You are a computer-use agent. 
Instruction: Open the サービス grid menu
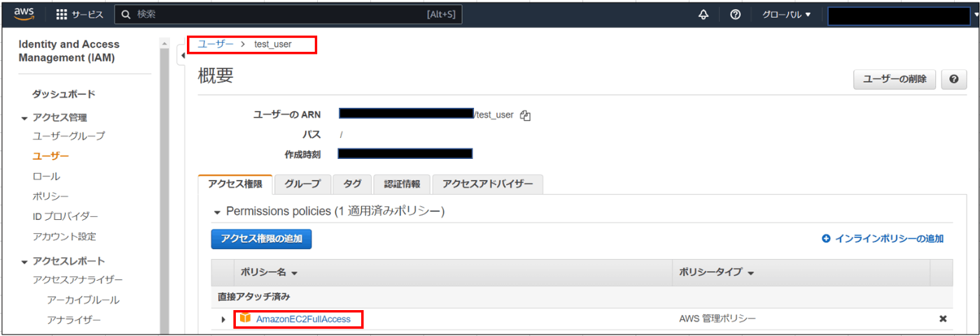coord(80,15)
